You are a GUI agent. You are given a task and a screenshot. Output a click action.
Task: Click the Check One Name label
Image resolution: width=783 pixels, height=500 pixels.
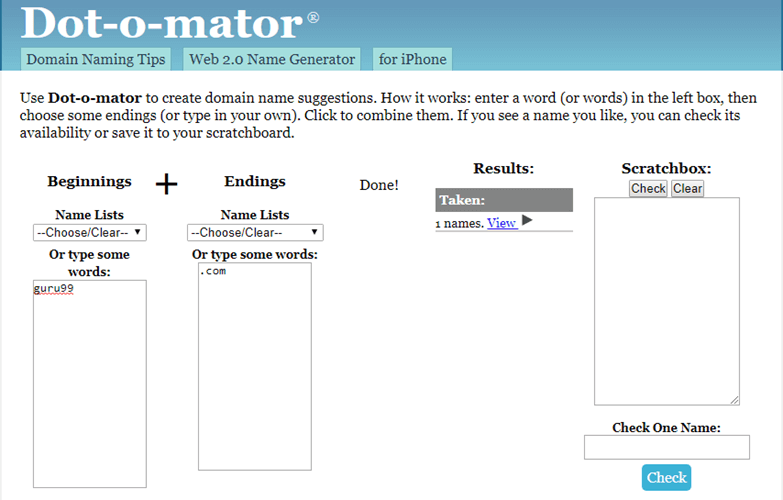(666, 428)
